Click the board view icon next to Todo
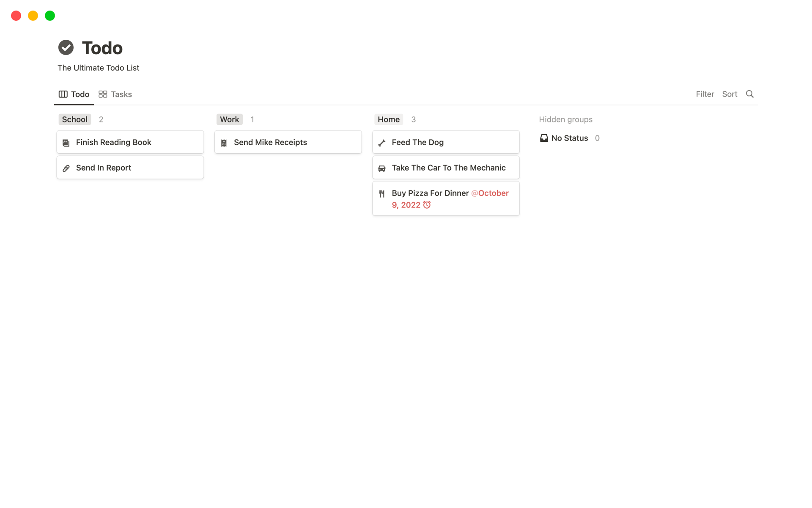812x508 pixels. 63,94
